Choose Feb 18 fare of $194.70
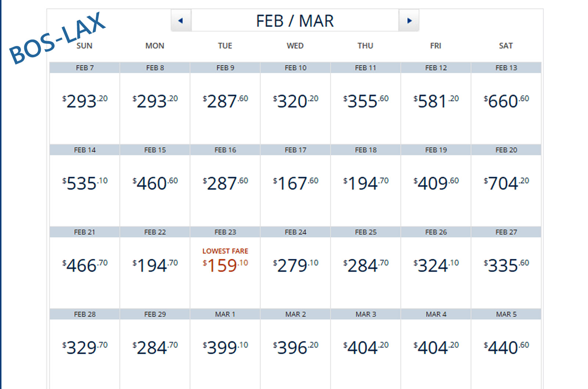Image resolution: width=588 pixels, height=389 pixels. point(366,183)
